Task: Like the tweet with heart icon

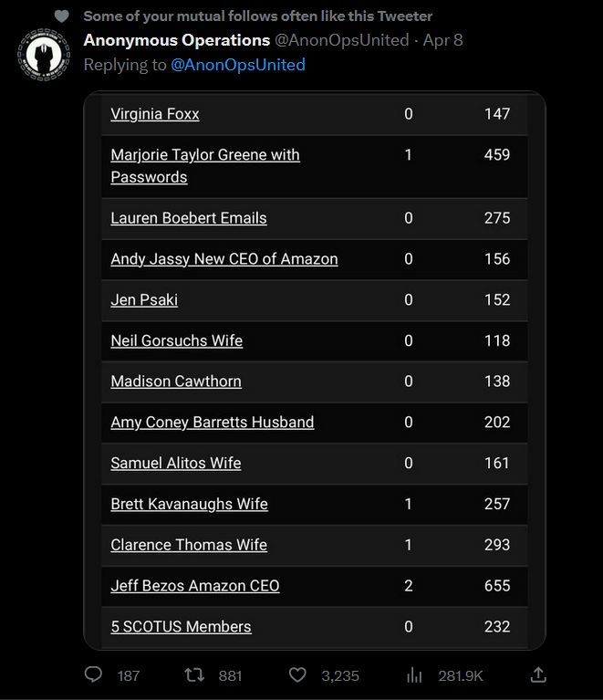Action: 297,674
